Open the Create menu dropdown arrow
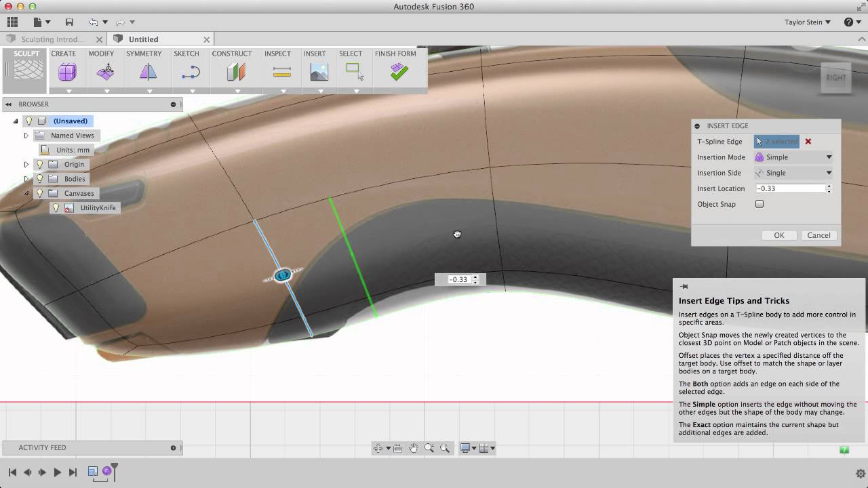 [68, 91]
